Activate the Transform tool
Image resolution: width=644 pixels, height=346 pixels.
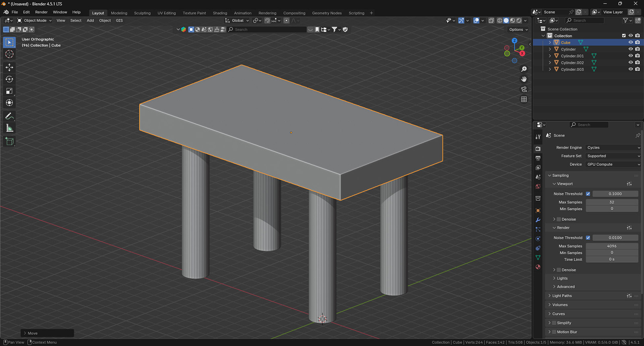click(x=9, y=103)
